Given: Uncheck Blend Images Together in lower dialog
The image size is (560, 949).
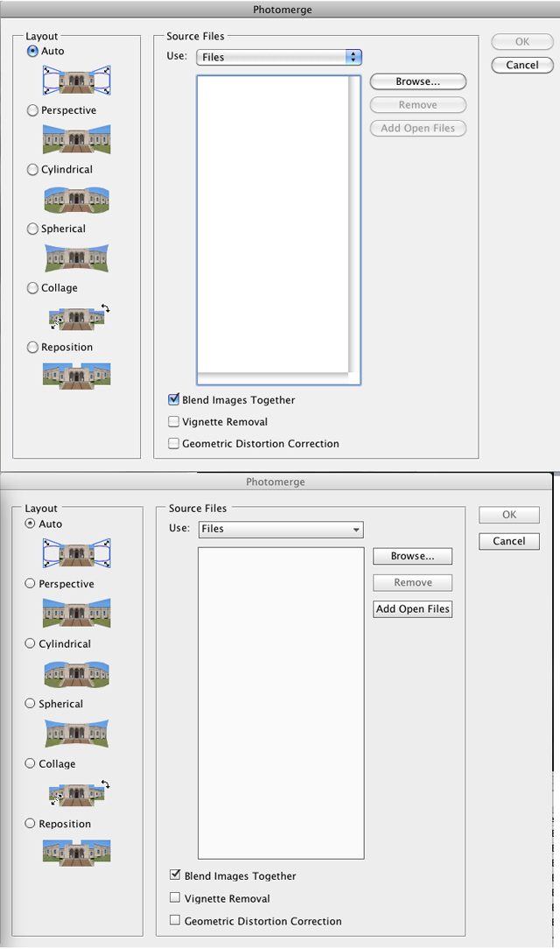Looking at the screenshot, I should click(175, 875).
